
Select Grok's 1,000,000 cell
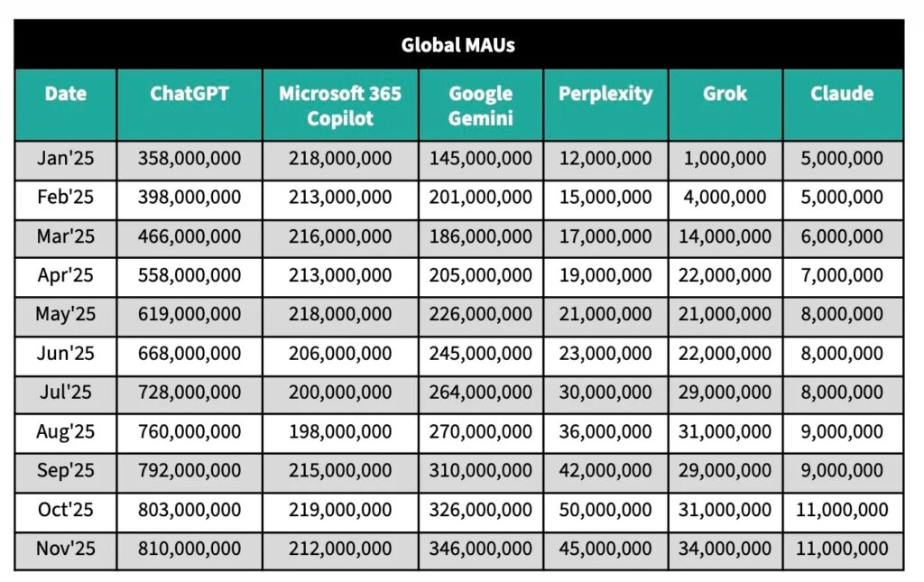725,160
